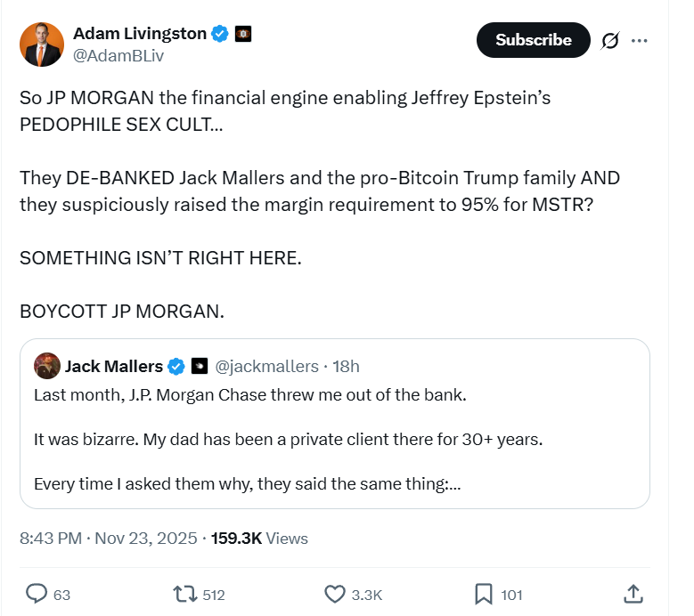Click the reply comment icon
Viewport: 694px width, 616px height.
(x=37, y=594)
